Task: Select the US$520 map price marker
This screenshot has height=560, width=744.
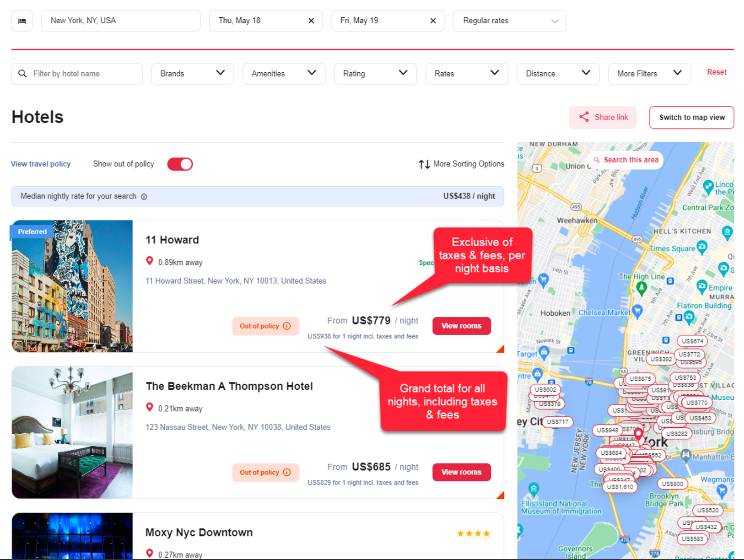Action: (x=708, y=511)
